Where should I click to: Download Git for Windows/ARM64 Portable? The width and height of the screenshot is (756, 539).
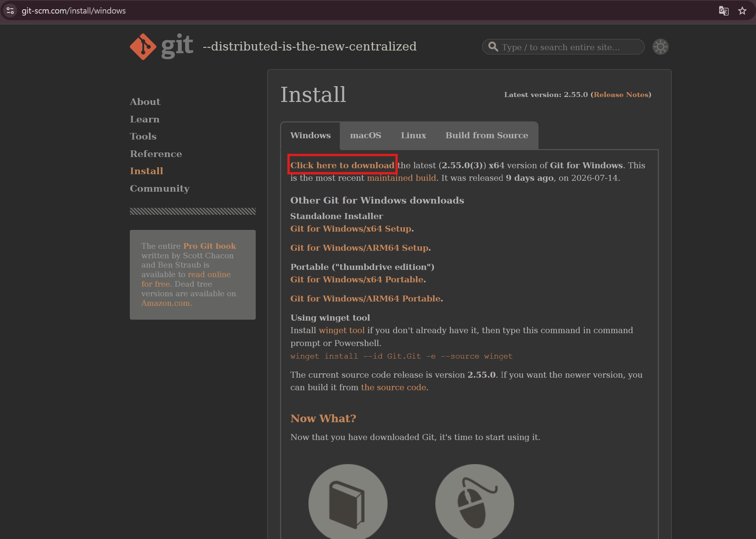tap(365, 299)
